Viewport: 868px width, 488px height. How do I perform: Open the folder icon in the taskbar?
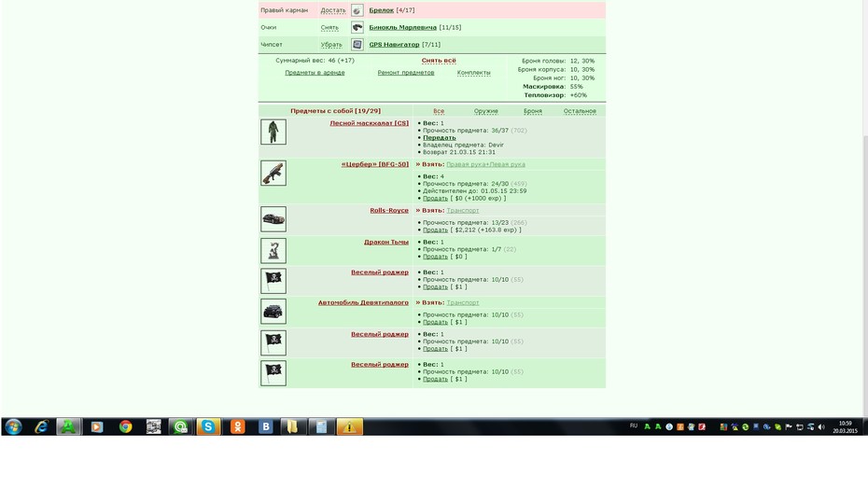click(x=293, y=426)
